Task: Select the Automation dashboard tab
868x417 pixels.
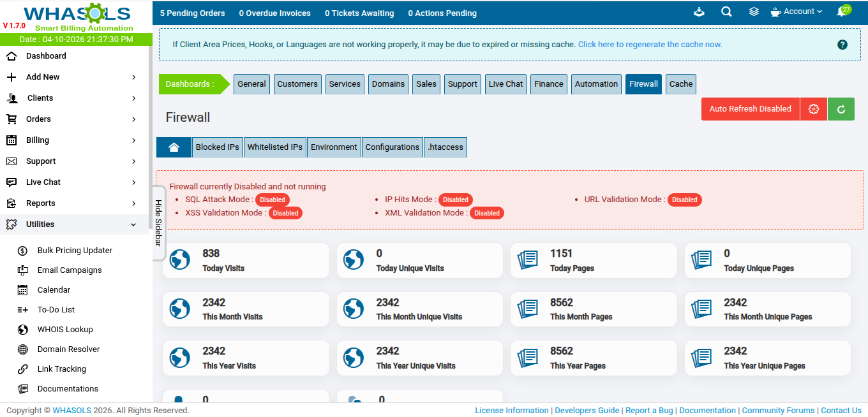Action: [x=596, y=84]
